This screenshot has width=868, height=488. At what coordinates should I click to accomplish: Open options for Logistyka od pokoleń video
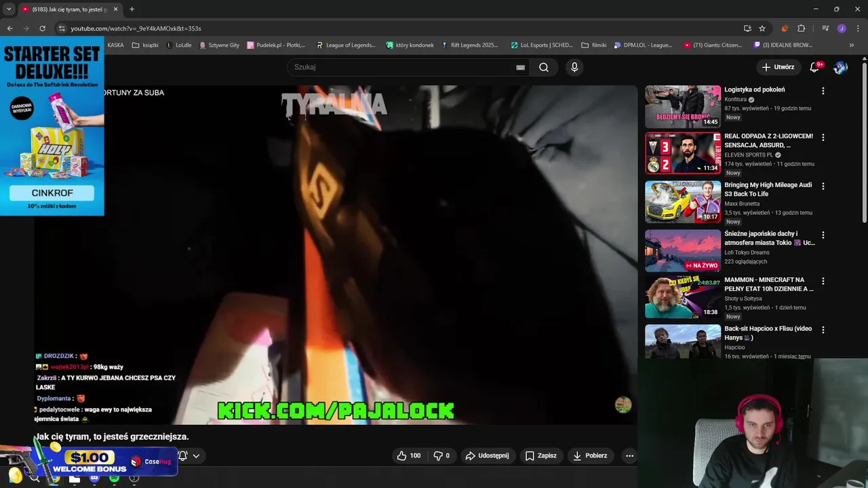[823, 91]
